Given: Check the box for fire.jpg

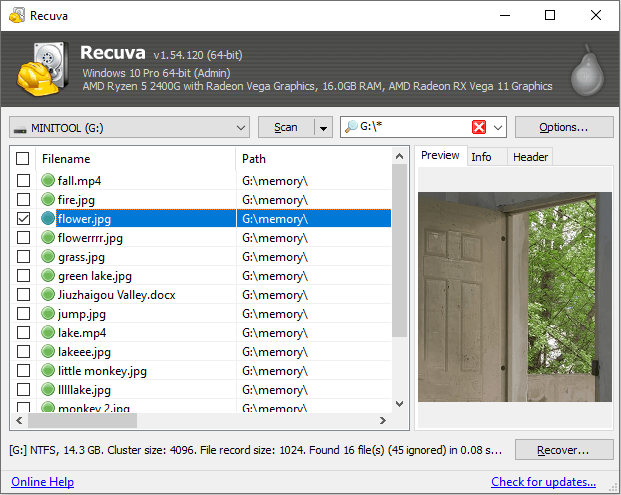Looking at the screenshot, I should click(23, 200).
